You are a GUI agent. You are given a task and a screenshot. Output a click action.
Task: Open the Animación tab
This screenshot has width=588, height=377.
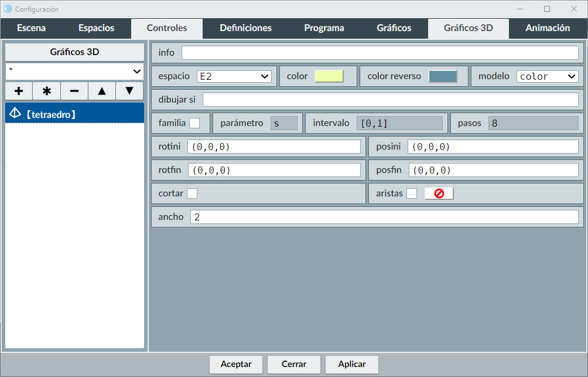pos(548,28)
